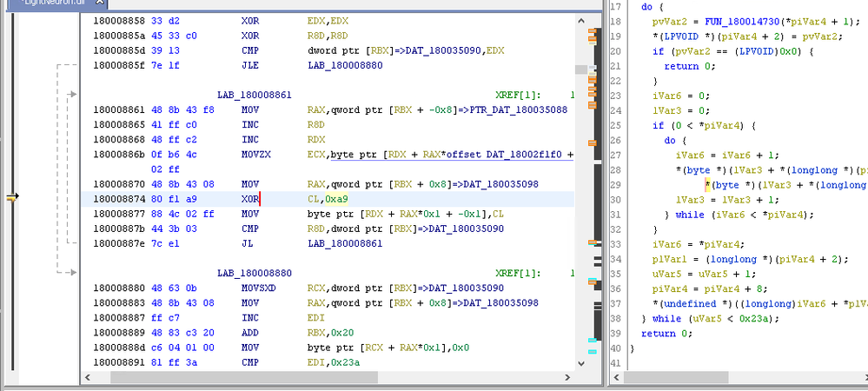Click the JL target operand LAB_180008861
This screenshot has height=391, width=868.
click(x=345, y=243)
